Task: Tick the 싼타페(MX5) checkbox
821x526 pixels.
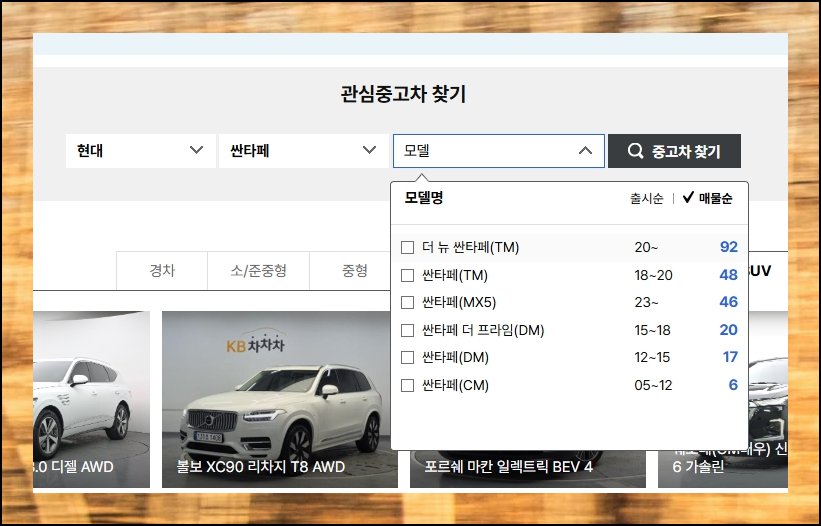Action: tap(407, 303)
